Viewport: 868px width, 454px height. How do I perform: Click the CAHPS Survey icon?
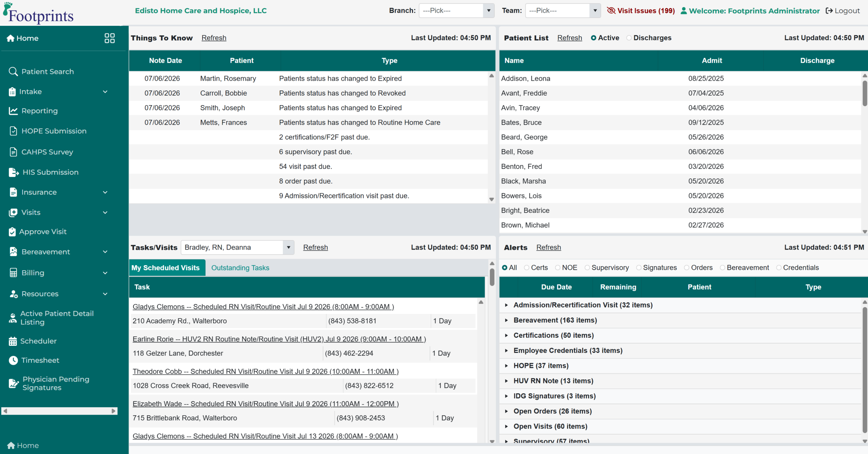click(13, 152)
